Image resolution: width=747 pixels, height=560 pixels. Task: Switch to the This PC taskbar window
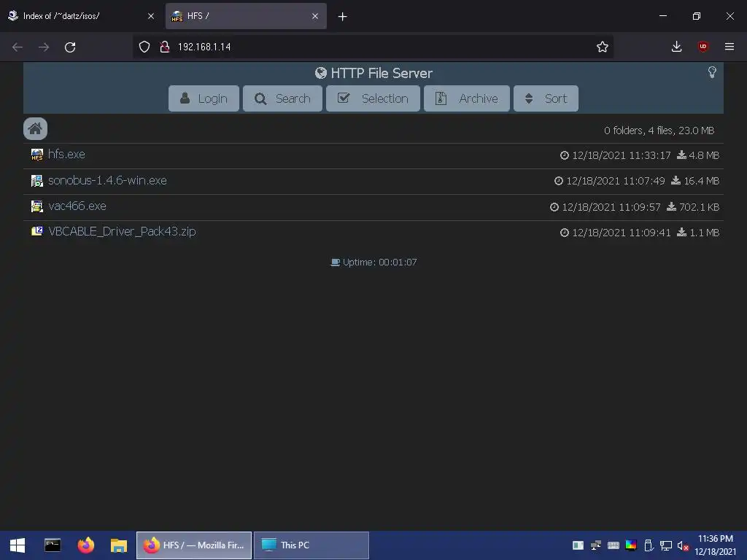point(311,545)
